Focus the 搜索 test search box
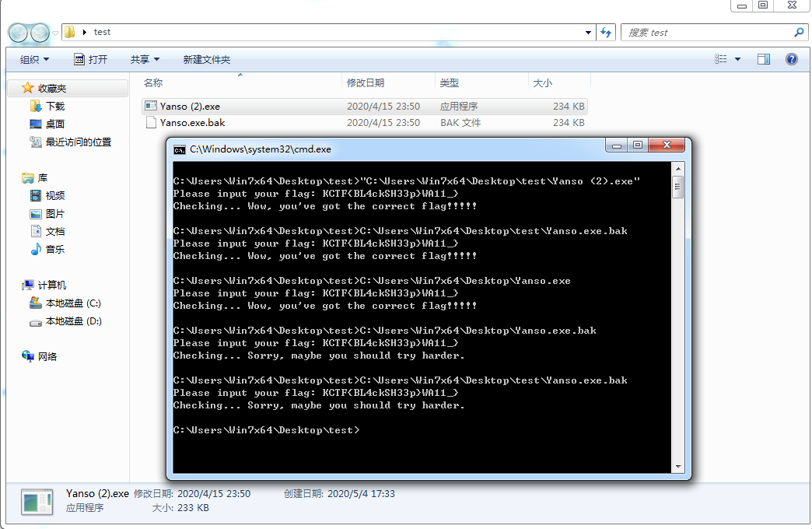 click(707, 32)
